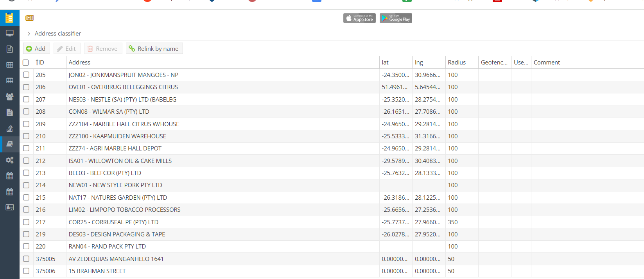The image size is (644, 279).
Task: Click the users group icon in sidebar
Action: coord(9,97)
